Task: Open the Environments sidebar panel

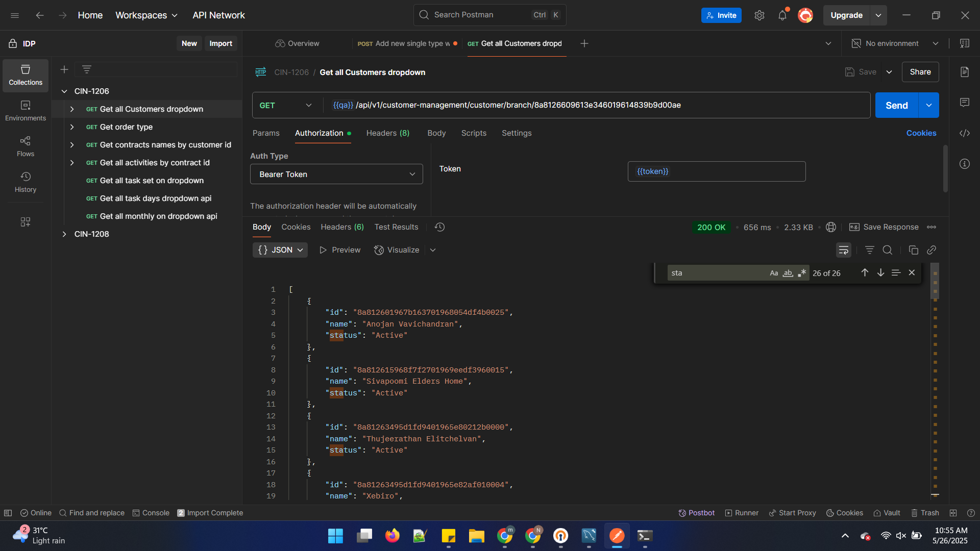Action: click(26, 111)
